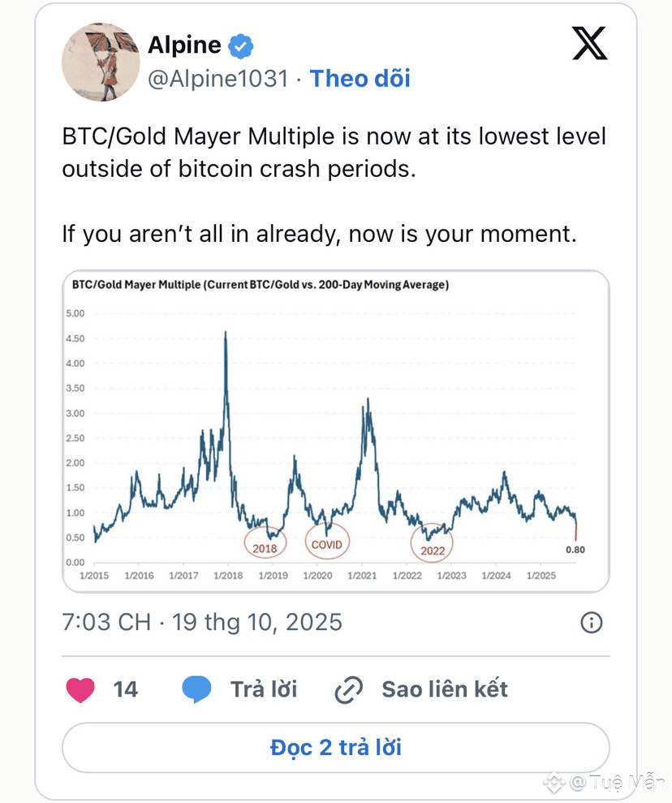Image resolution: width=672 pixels, height=803 pixels.
Task: Click the "Alpine" display name
Action: [186, 45]
